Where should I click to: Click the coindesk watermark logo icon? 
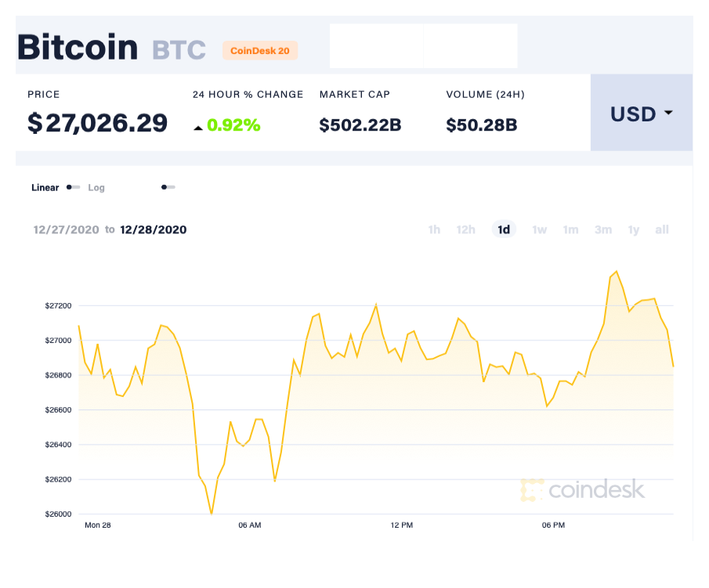tap(532, 491)
